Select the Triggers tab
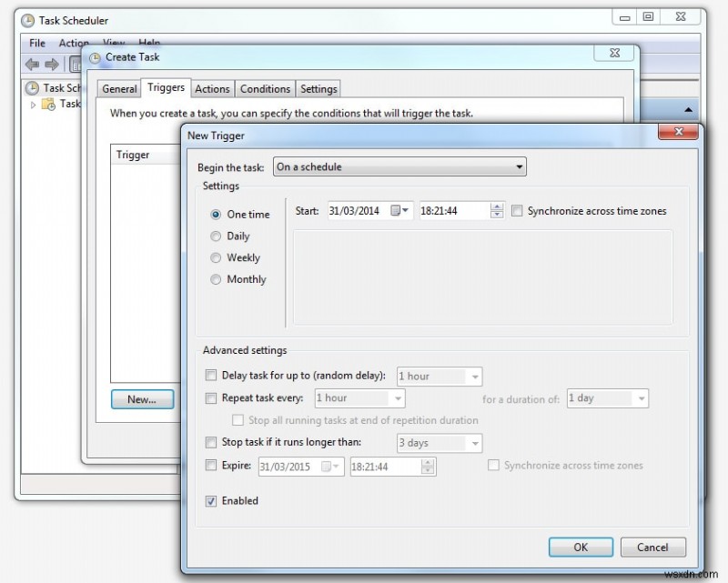Viewport: 728px width, 583px height. [166, 87]
